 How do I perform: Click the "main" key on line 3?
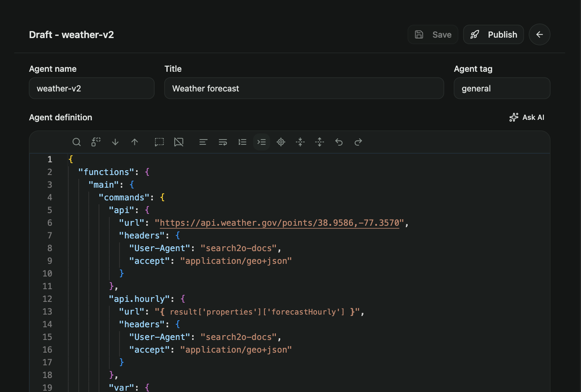pyautogui.click(x=103, y=185)
